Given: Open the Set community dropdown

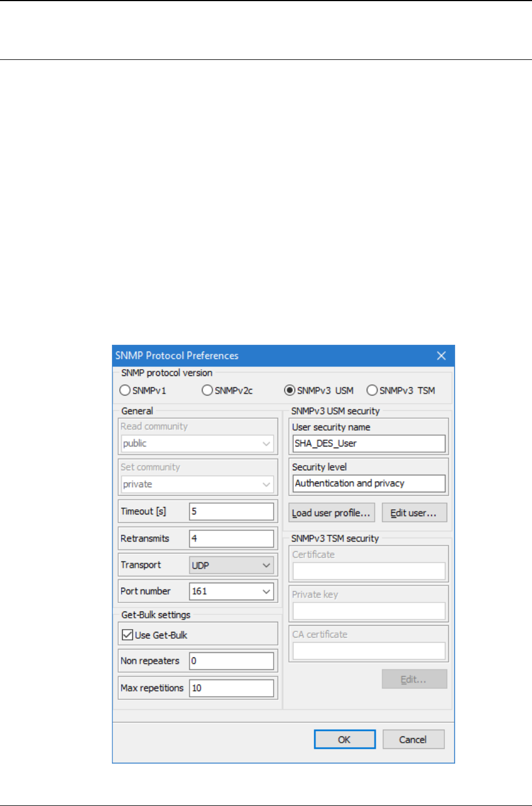Looking at the screenshot, I should click(266, 484).
